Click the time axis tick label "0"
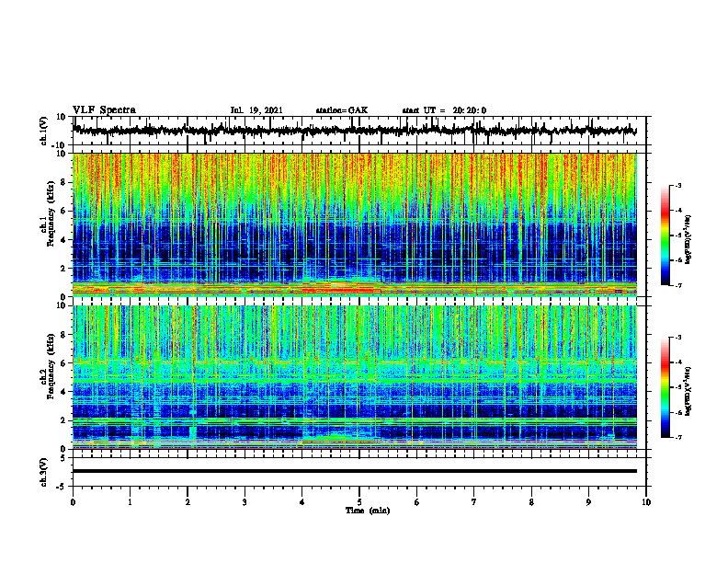Viewport: 728px width, 563px height. pyautogui.click(x=73, y=502)
